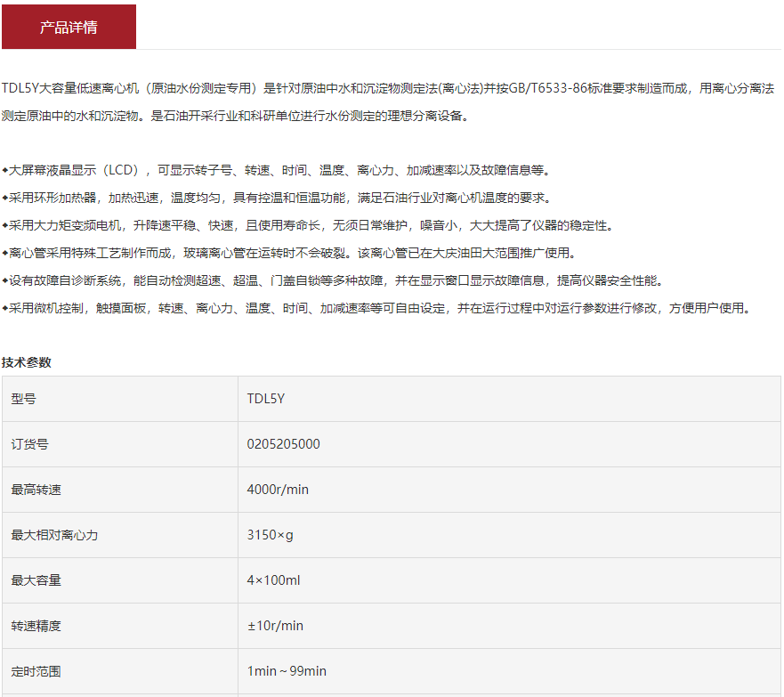
Task: Open the 产品详情 tab
Action: [69, 27]
